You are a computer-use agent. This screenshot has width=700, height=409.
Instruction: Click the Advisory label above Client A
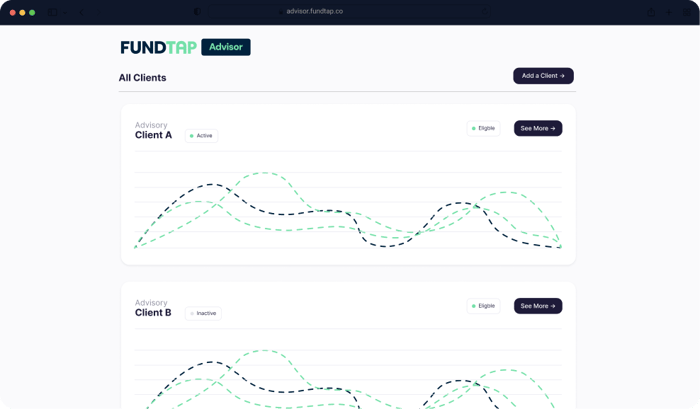click(151, 125)
